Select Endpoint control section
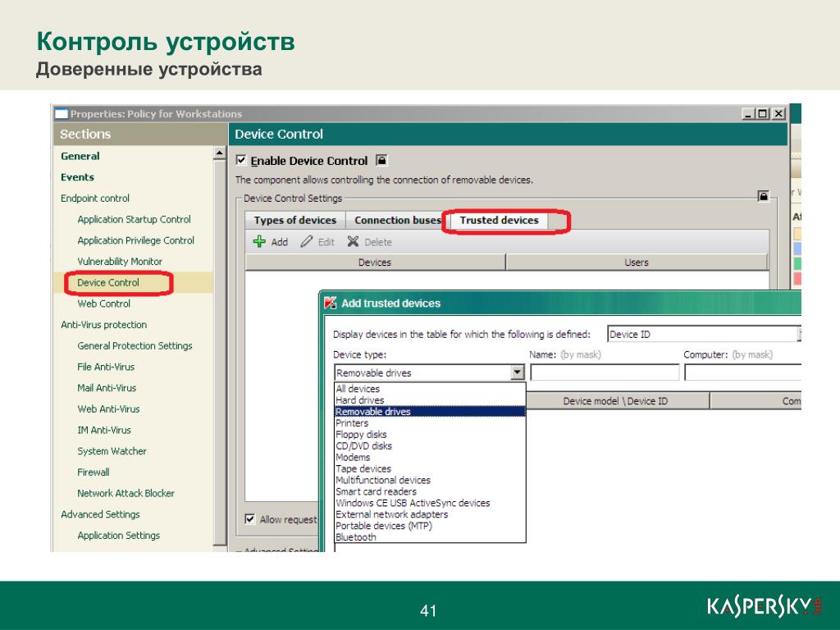Image resolution: width=840 pixels, height=630 pixels. 95,199
